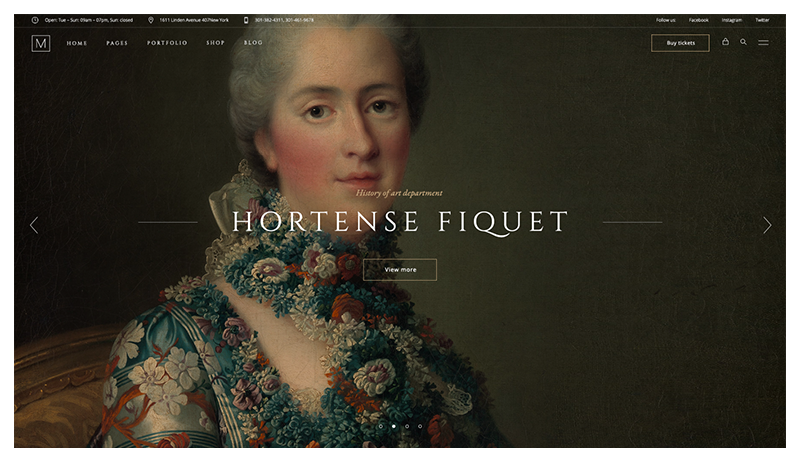The height and width of the screenshot is (462, 800).
Task: Click the phone icon in top bar
Action: (x=246, y=19)
